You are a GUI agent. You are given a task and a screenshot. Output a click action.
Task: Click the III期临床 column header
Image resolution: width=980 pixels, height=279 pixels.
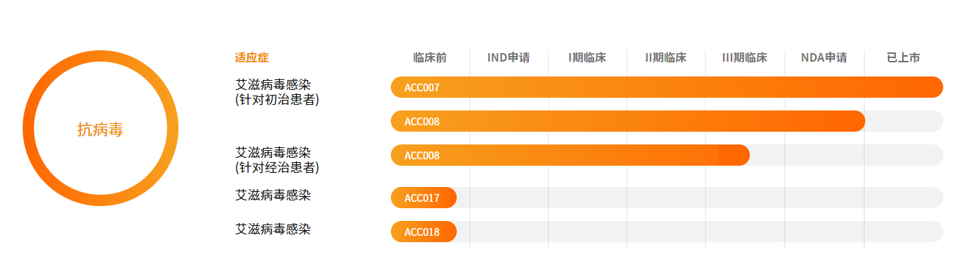pyautogui.click(x=744, y=58)
